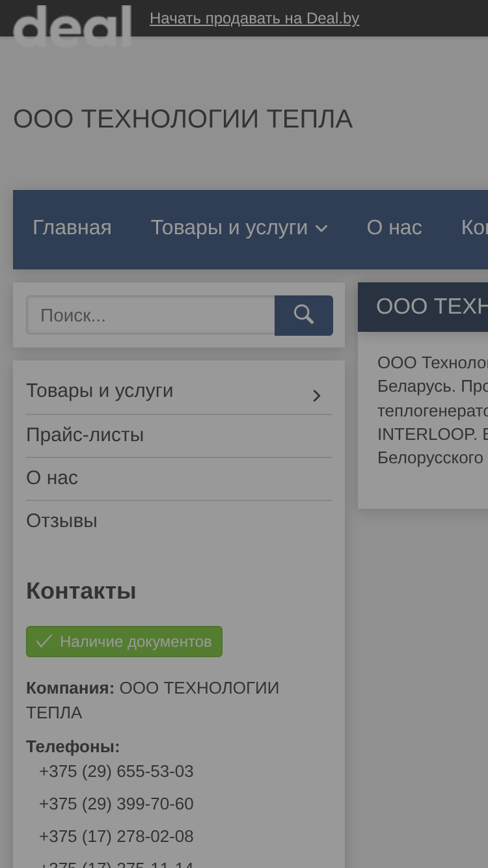Focus the Поиск search field
Viewport: 488px width, 868px height.
pyautogui.click(x=150, y=316)
